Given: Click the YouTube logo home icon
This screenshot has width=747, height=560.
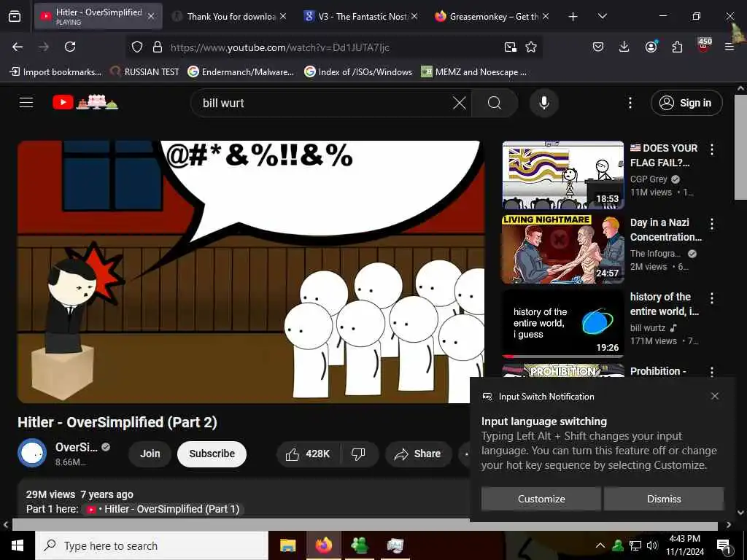Looking at the screenshot, I should click(x=86, y=102).
